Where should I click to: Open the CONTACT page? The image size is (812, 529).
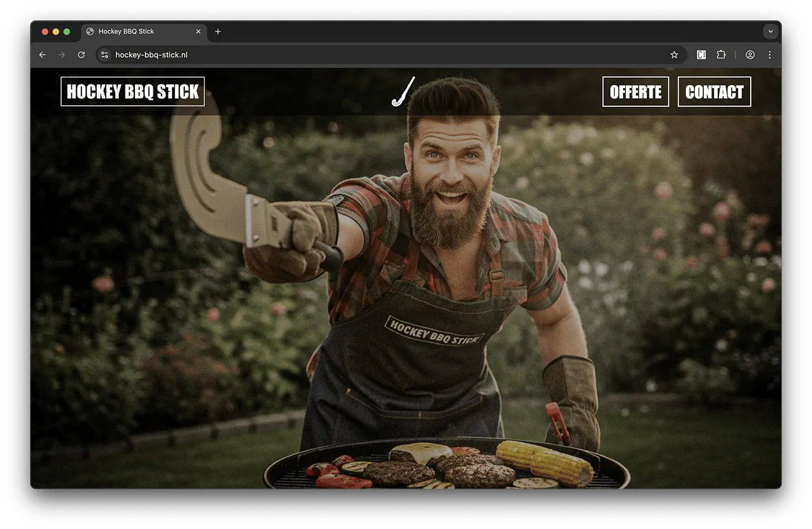click(x=714, y=92)
